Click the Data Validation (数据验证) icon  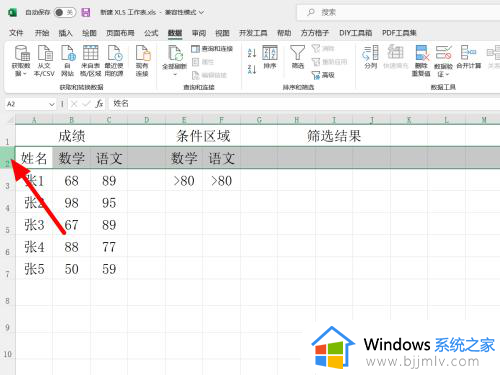pyautogui.click(x=443, y=53)
